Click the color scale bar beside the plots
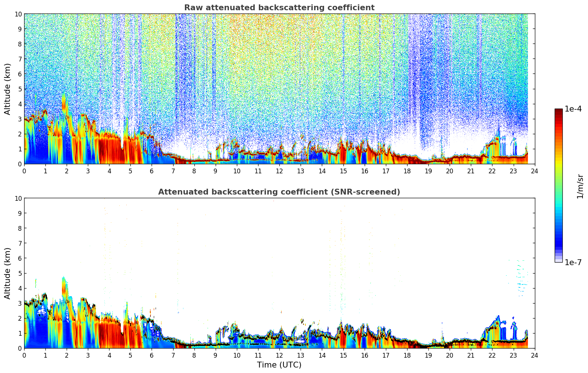 [x=558, y=185]
